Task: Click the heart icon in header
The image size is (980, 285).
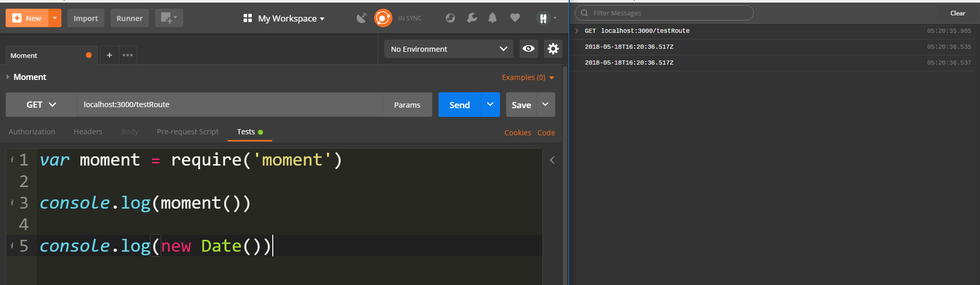Action: click(515, 18)
